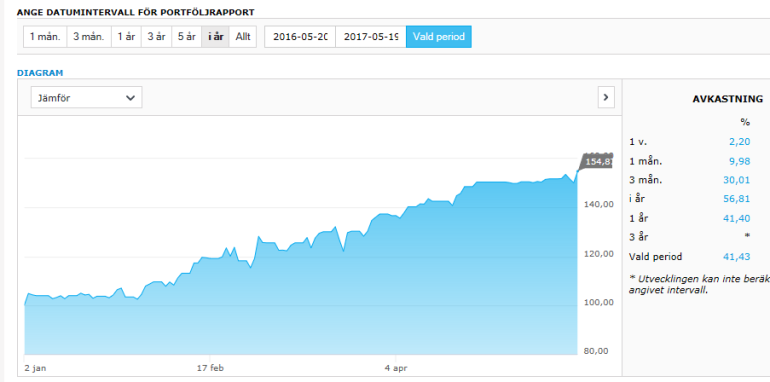Select the i år interval

[216, 37]
